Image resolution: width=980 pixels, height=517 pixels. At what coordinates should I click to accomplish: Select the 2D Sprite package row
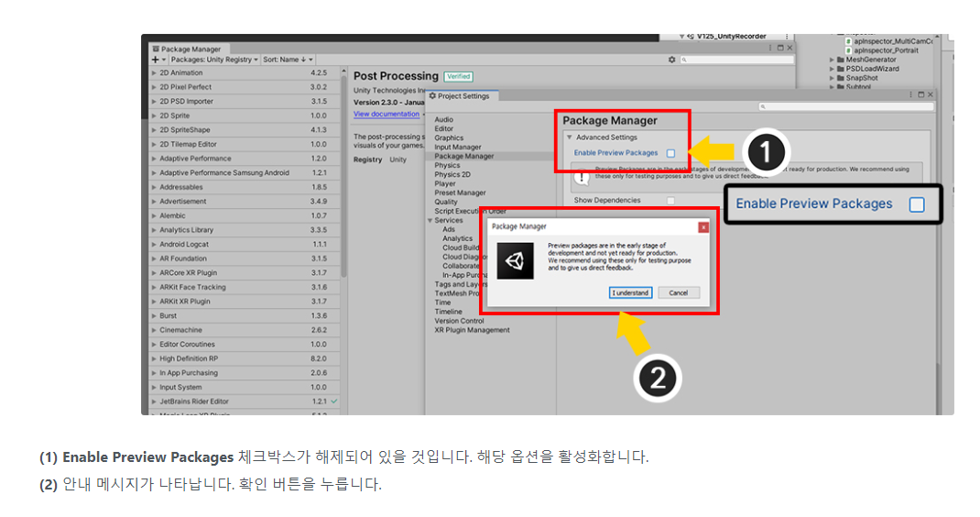point(245,115)
